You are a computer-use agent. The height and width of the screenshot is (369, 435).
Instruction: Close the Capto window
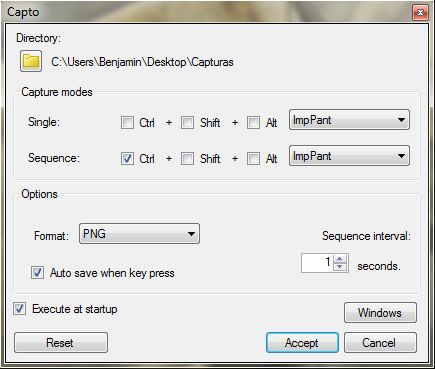(x=420, y=13)
